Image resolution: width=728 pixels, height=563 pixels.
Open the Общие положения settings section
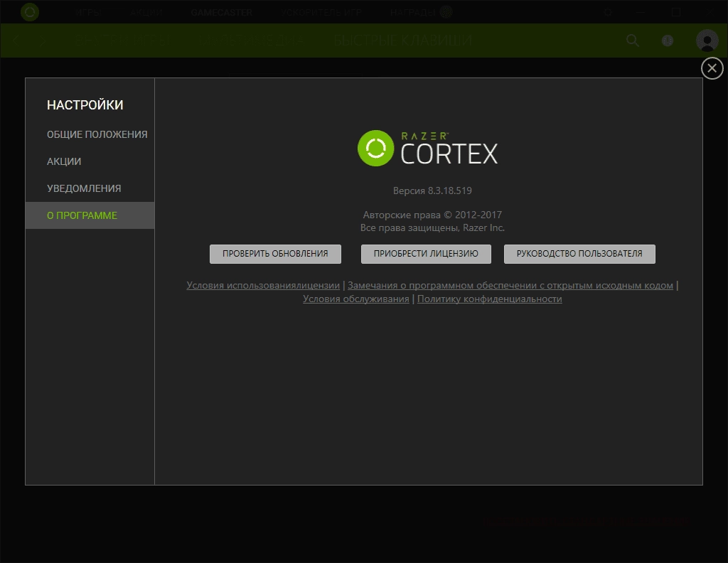pos(97,134)
